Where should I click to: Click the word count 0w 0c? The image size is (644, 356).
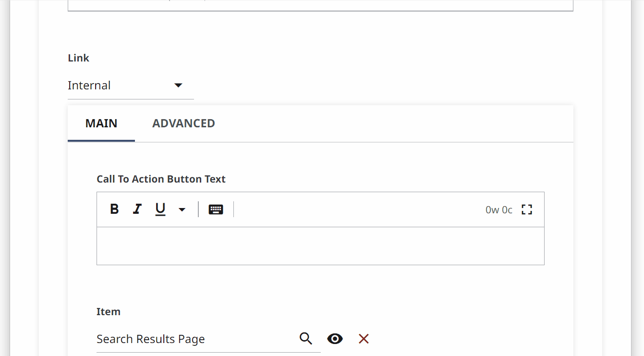499,210
